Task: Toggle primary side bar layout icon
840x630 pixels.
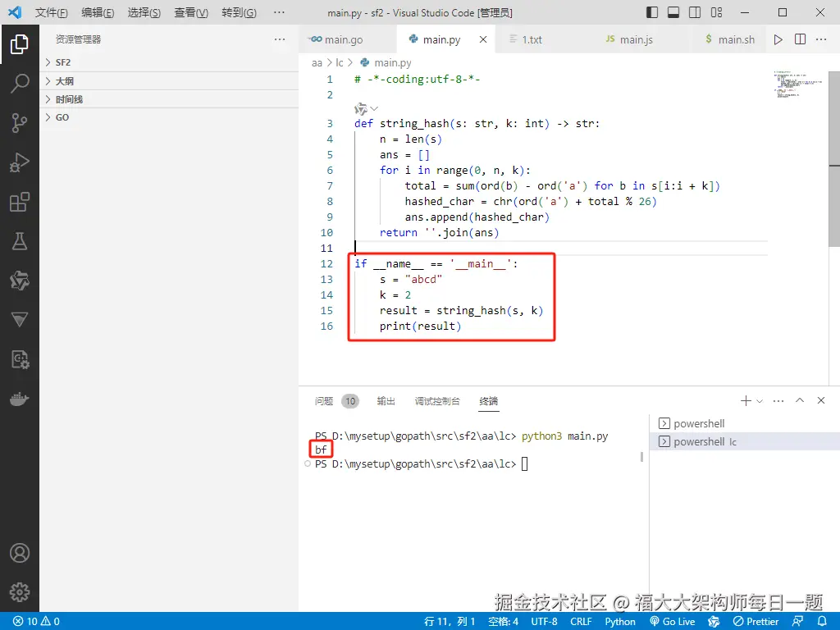Action: pyautogui.click(x=652, y=12)
